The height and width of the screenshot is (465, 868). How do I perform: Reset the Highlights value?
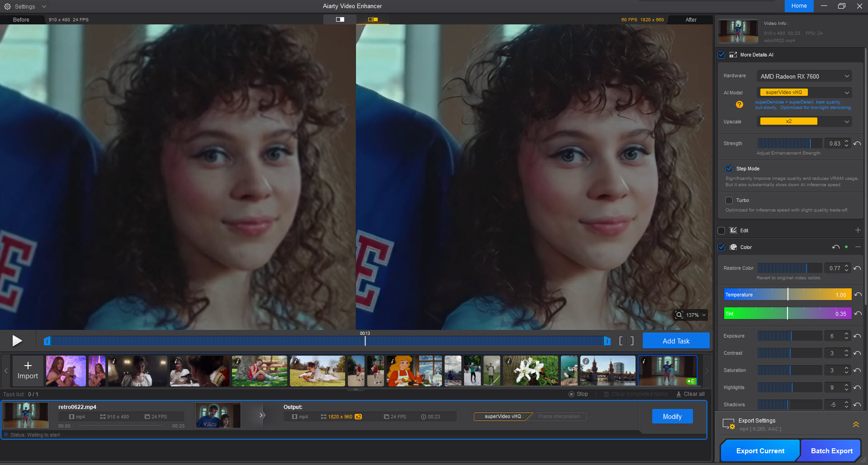pos(857,388)
